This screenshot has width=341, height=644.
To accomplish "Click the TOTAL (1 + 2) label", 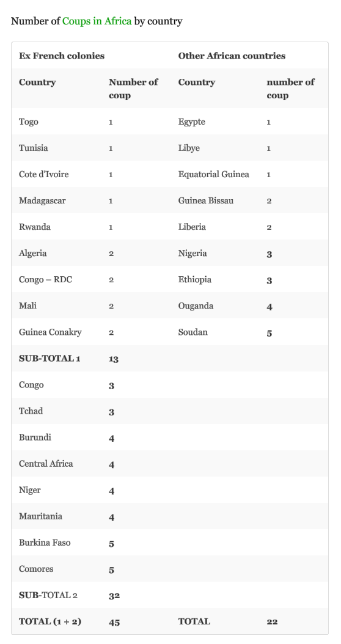I will tap(50, 621).
